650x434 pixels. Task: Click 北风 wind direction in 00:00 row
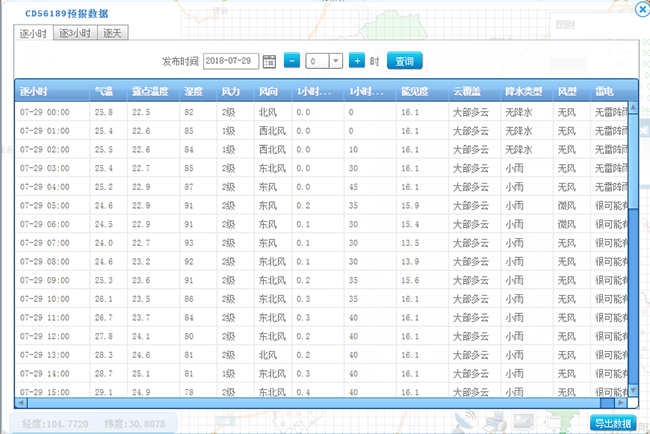point(268,112)
